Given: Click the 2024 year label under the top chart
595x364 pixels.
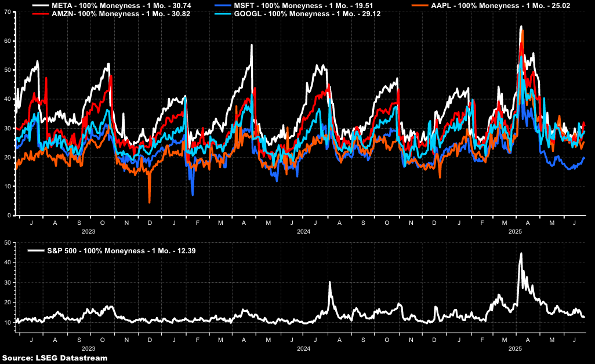Looking at the screenshot, I should (x=303, y=232).
